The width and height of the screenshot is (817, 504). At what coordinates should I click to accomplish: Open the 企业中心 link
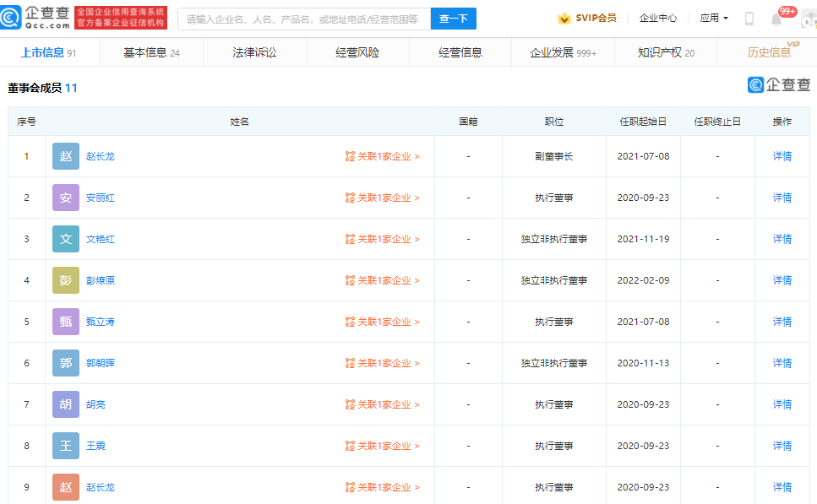pos(657,19)
